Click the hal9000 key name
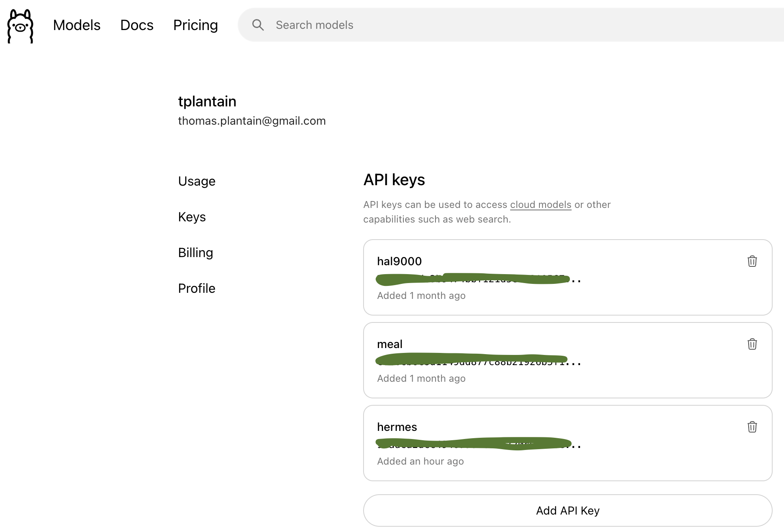The width and height of the screenshot is (784, 532). (x=399, y=261)
